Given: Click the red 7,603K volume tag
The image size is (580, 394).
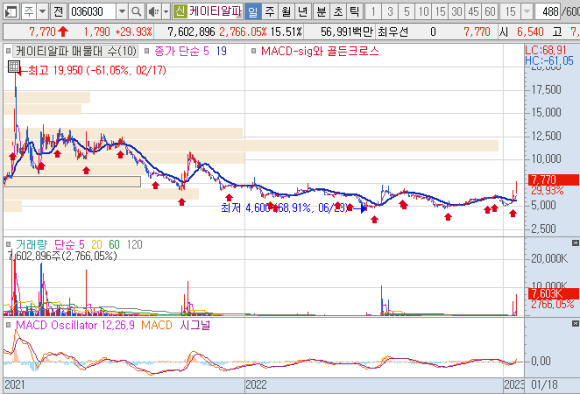Looking at the screenshot, I should (x=553, y=294).
